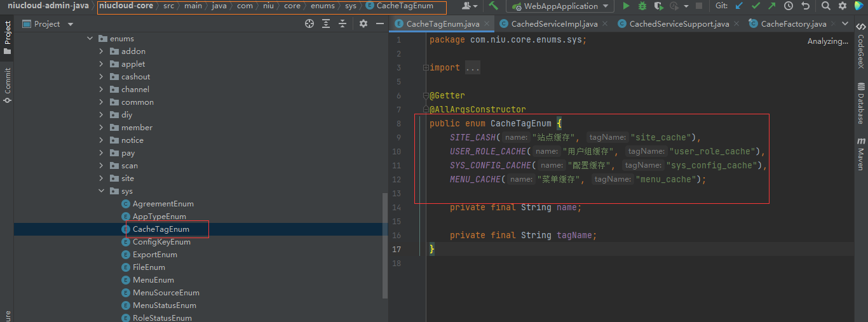Collapse the sys folder

click(x=101, y=191)
